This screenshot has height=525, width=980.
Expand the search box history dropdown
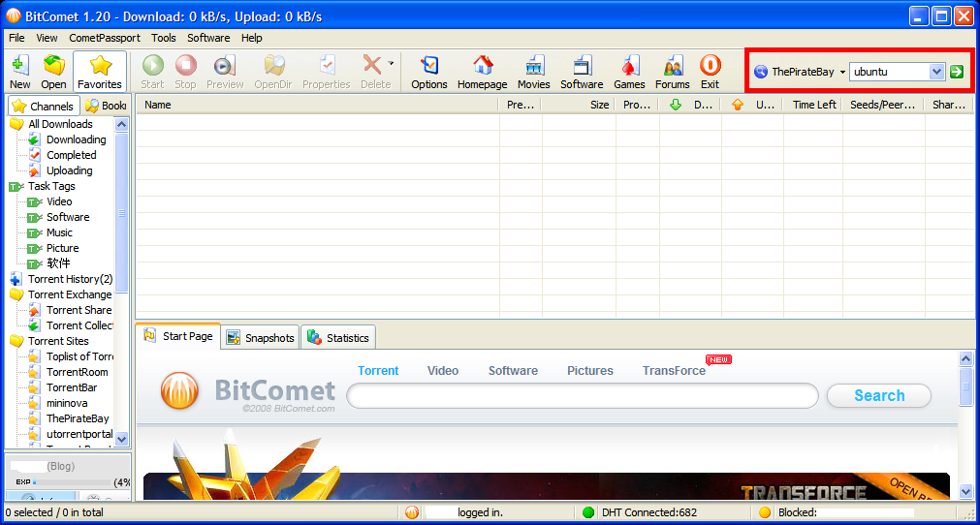(936, 72)
